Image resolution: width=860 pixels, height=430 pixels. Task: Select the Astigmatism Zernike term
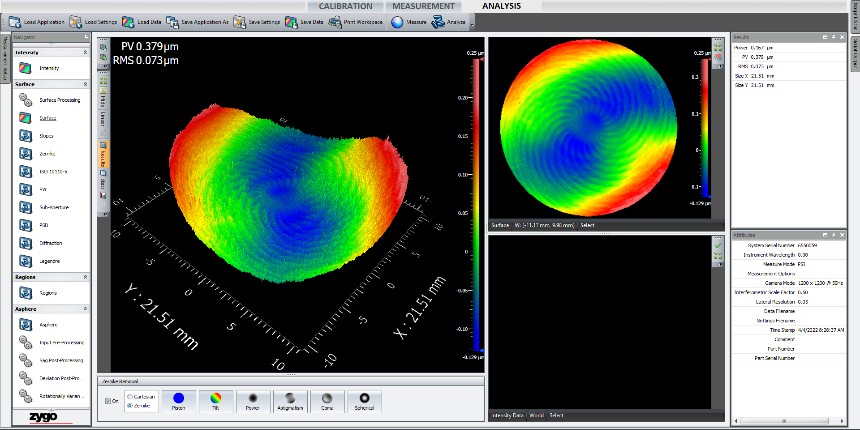coord(292,400)
